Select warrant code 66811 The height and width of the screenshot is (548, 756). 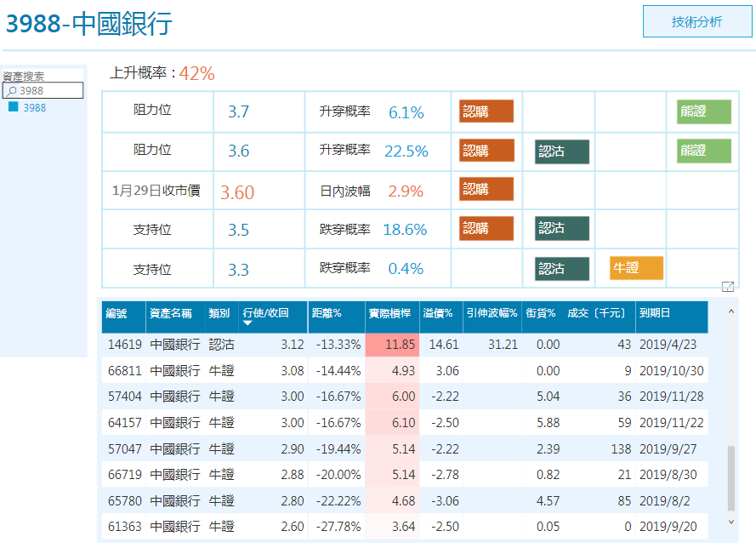click(x=125, y=370)
